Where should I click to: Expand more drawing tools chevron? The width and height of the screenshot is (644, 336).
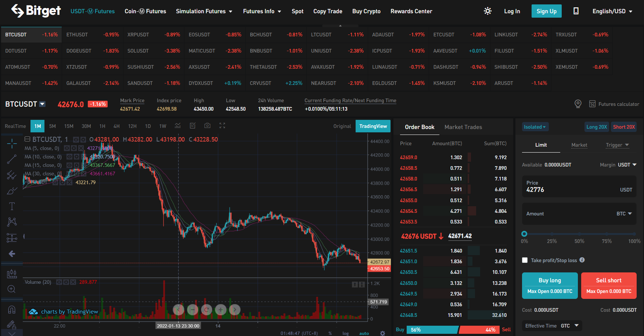(12, 333)
